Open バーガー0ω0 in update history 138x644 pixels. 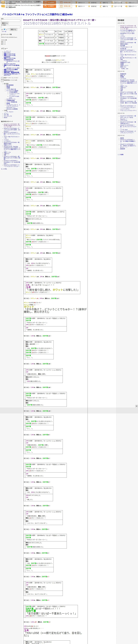(124, 130)
